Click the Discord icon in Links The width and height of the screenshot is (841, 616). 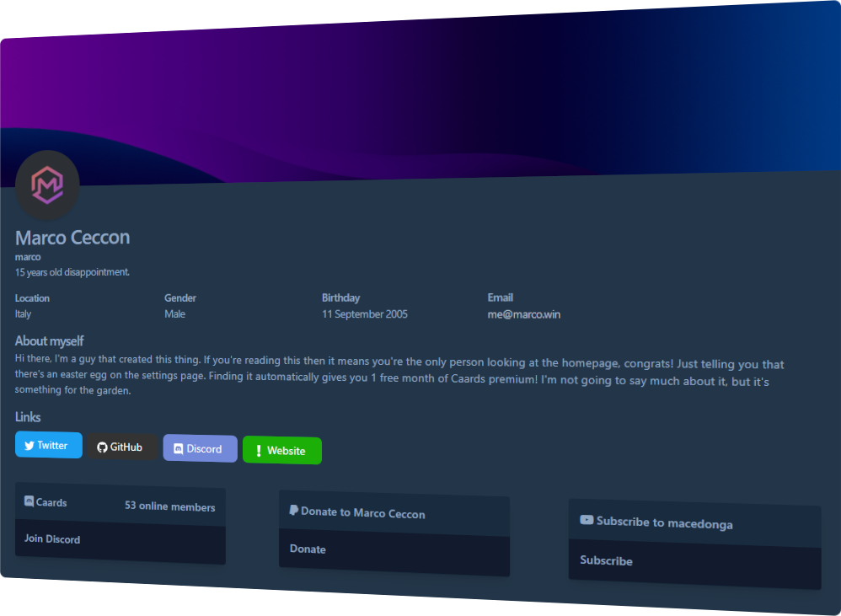179,449
